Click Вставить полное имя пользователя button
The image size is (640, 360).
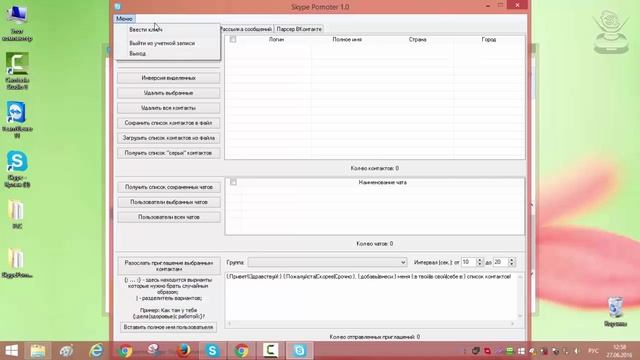click(168, 327)
